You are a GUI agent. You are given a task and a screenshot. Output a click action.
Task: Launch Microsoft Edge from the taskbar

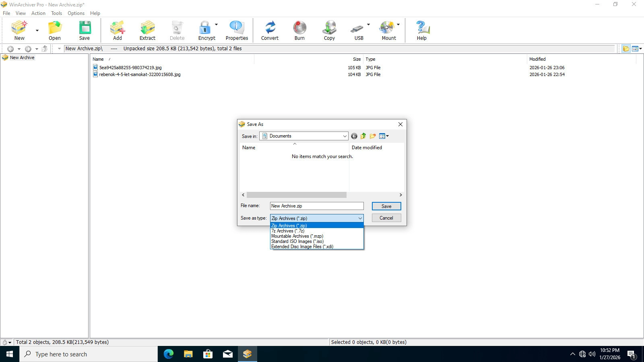point(169,354)
